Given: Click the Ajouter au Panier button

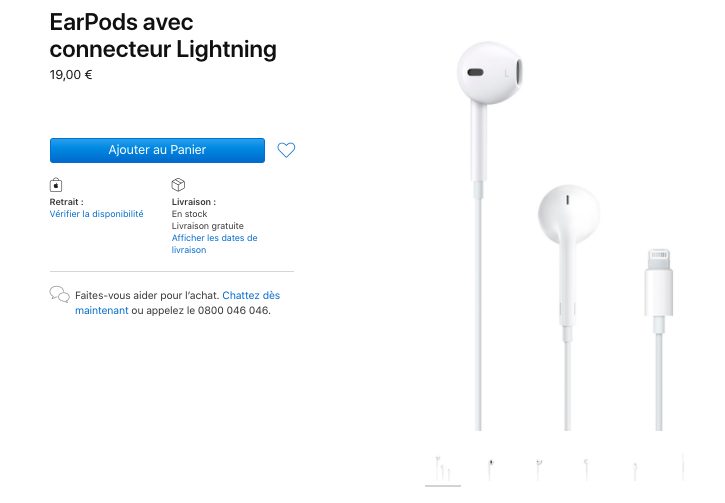Looking at the screenshot, I should [x=157, y=150].
